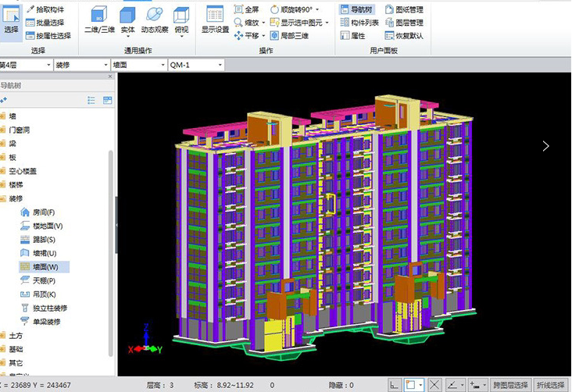Screen dimensions: 572x392
Task: Expand the 梁 tree category
Action: pyautogui.click(x=3, y=144)
